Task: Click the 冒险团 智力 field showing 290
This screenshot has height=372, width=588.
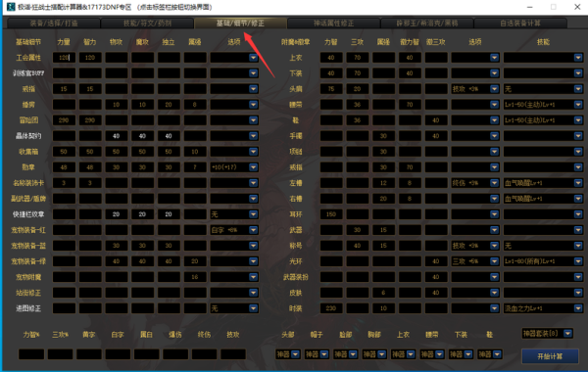Action: (90, 120)
